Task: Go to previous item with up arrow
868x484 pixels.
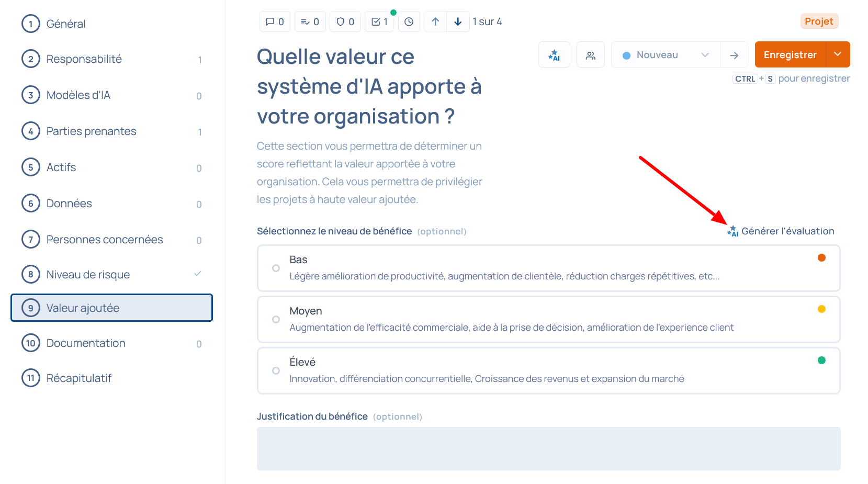Action: click(435, 22)
